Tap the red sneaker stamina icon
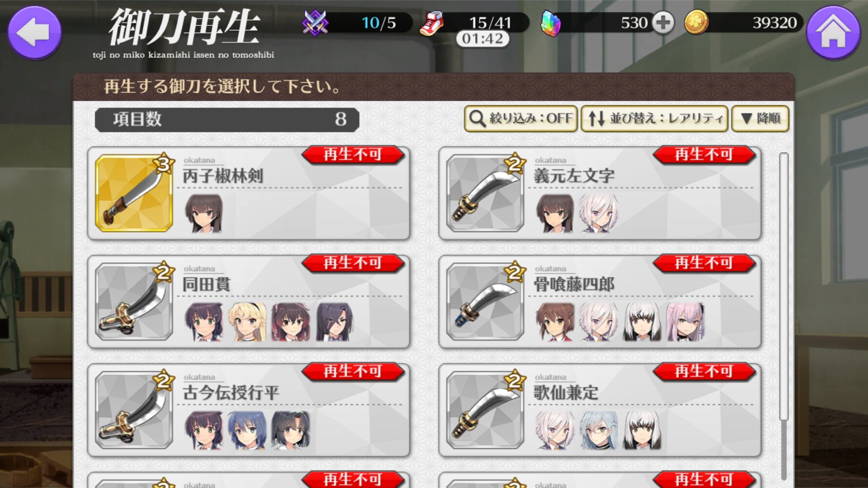The height and width of the screenshot is (488, 868). tap(432, 23)
